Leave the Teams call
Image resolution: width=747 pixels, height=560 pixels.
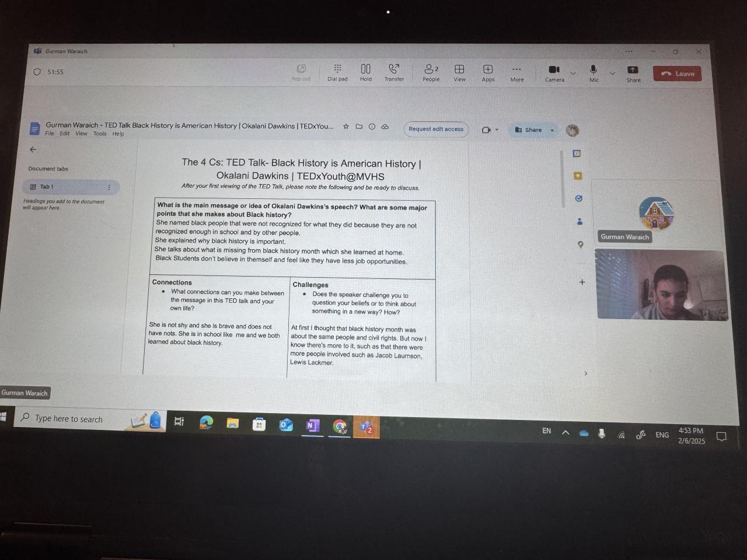tap(678, 73)
